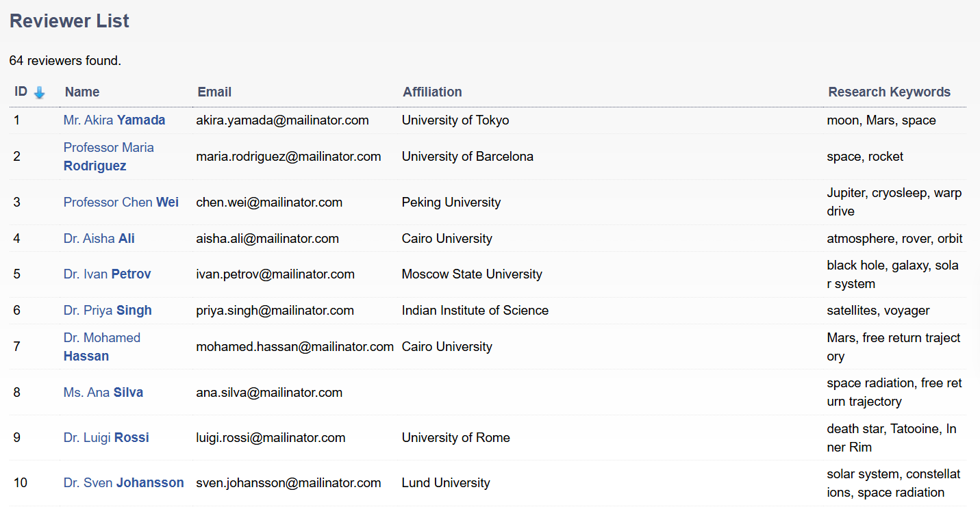Click the University of Barcelona affiliation cell
The image size is (980, 507).
[x=467, y=157]
